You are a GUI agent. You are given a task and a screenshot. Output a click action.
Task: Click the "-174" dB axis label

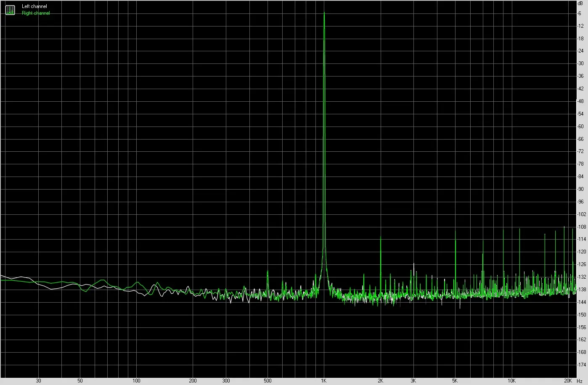pos(582,365)
